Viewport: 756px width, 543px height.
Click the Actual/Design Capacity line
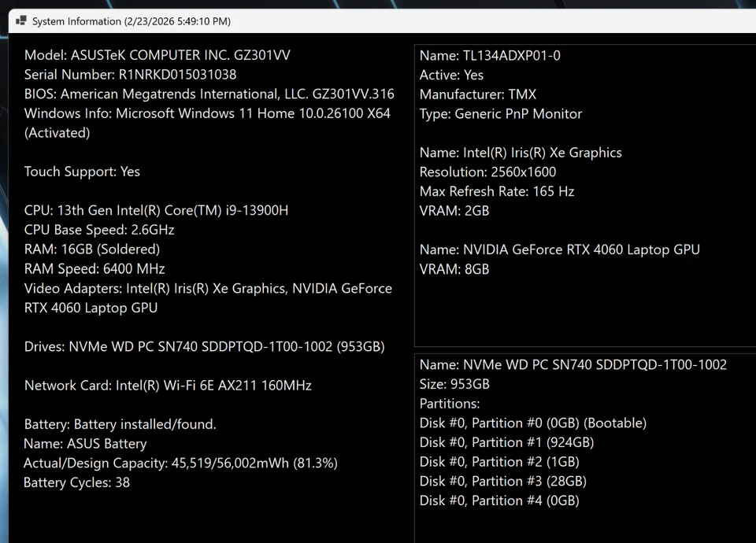(180, 463)
